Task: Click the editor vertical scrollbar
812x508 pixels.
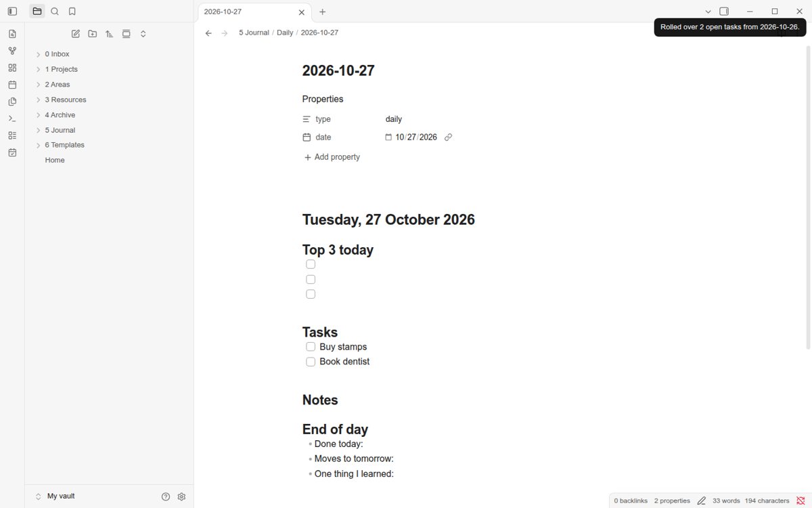Action: tap(808, 198)
